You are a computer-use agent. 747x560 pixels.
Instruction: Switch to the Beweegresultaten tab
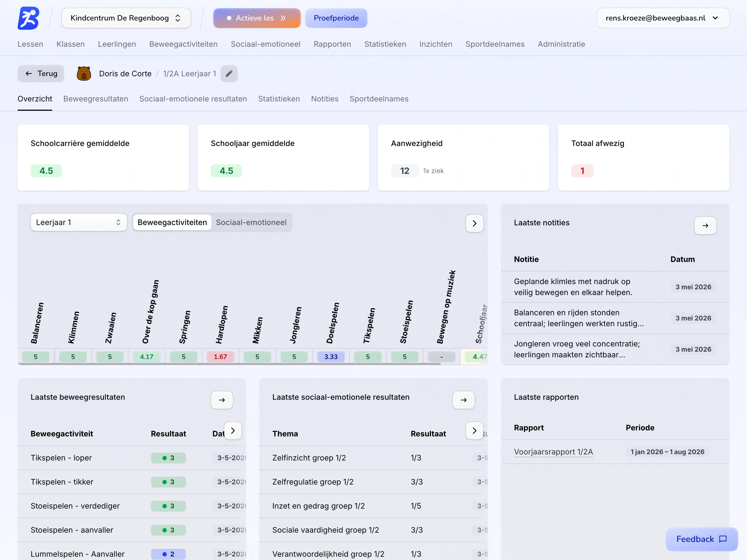pos(96,99)
